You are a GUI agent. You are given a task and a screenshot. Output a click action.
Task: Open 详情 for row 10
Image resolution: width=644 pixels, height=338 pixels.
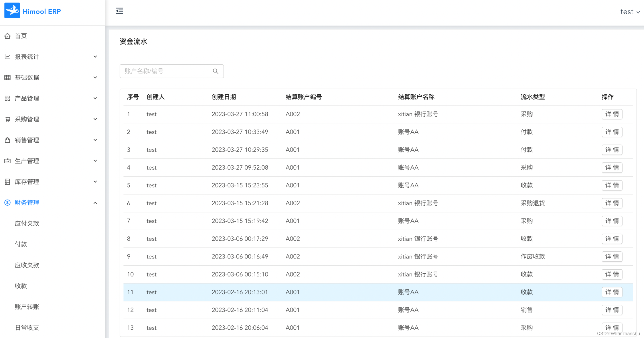click(x=612, y=274)
